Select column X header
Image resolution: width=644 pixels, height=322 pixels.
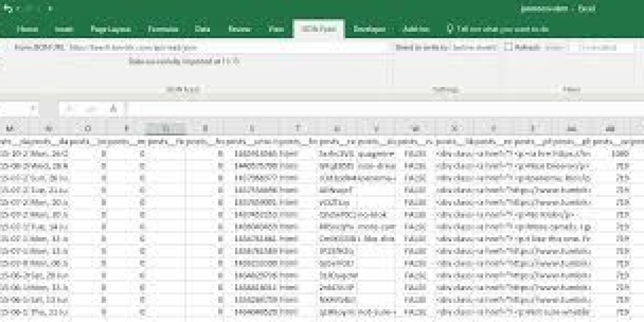click(x=455, y=129)
